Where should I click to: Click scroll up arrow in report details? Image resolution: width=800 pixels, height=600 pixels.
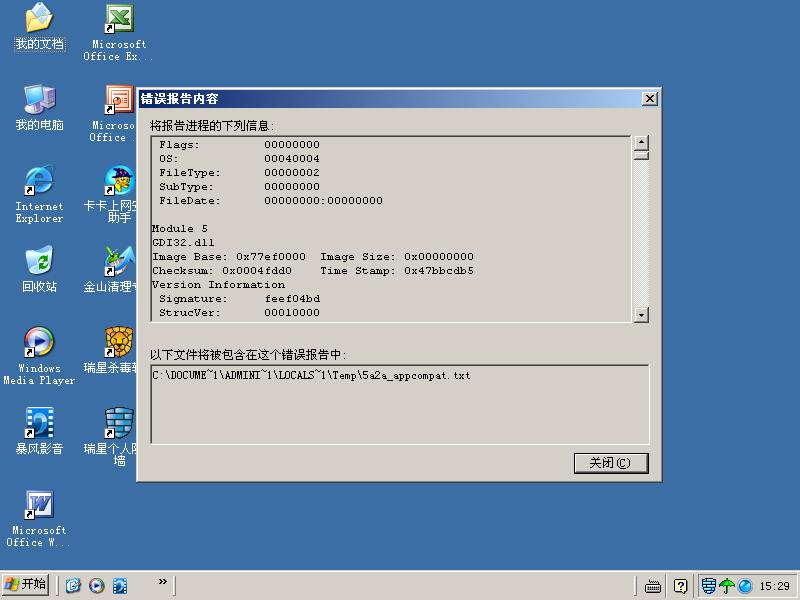(641, 143)
